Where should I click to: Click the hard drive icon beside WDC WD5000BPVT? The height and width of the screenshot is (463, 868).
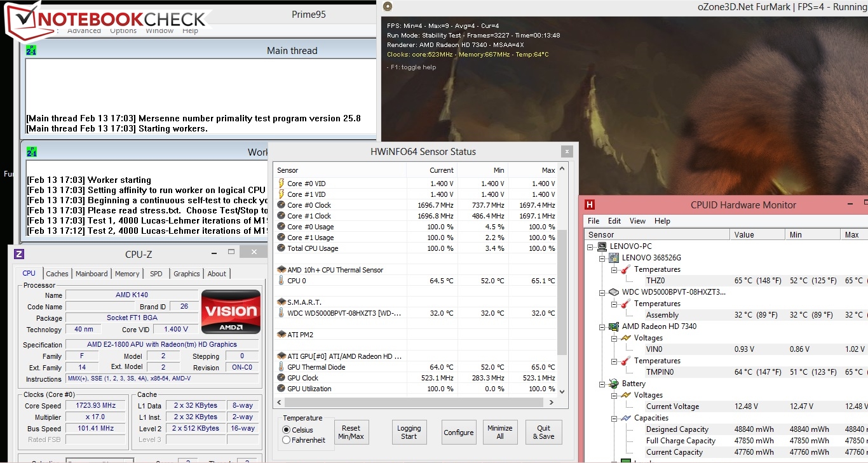tap(614, 292)
